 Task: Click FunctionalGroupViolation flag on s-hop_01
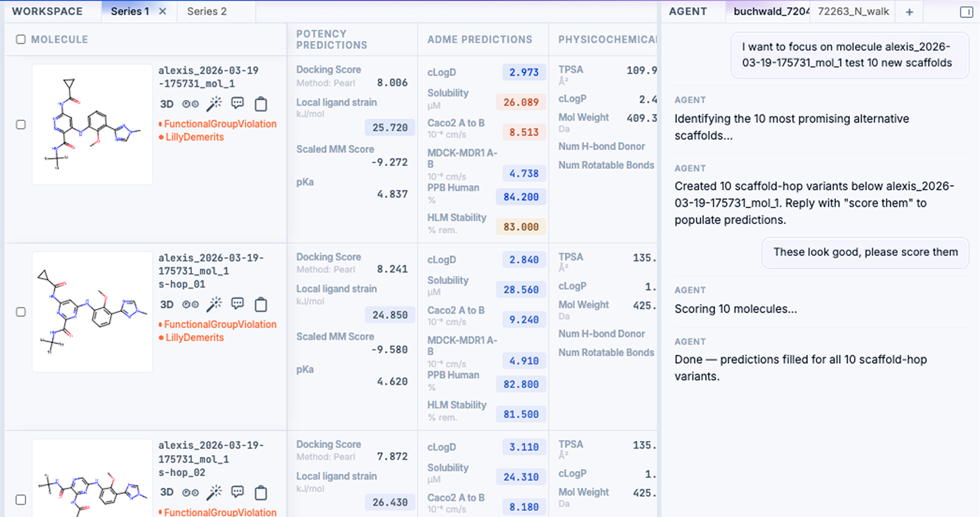tap(218, 324)
